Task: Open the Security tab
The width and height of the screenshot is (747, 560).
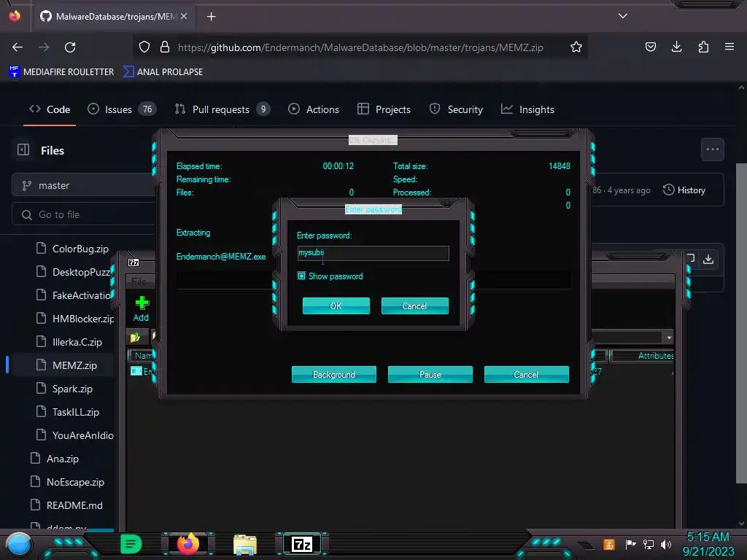Action: coord(456,109)
